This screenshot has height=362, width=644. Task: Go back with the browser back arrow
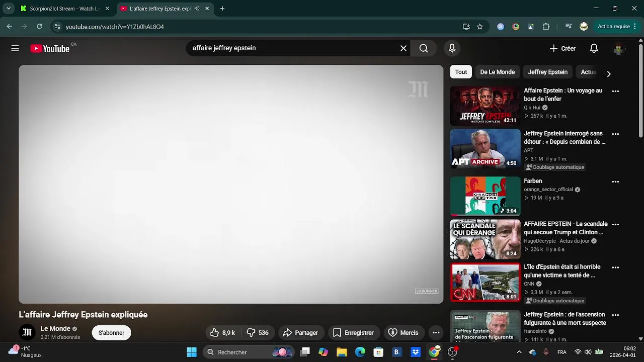coord(9,26)
